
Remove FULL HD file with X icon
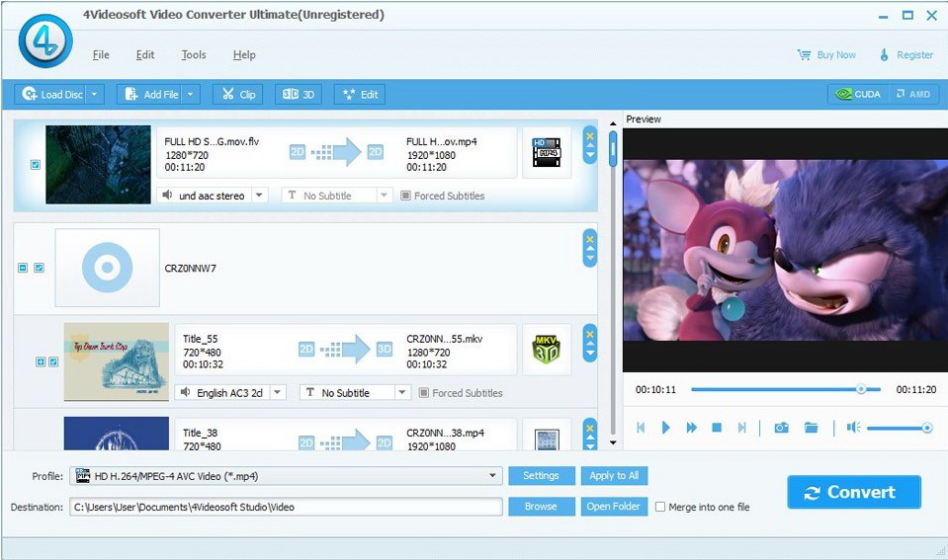tap(590, 135)
